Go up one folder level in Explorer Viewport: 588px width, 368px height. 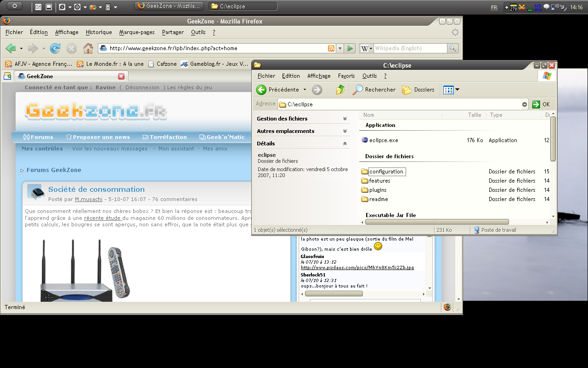pos(340,90)
